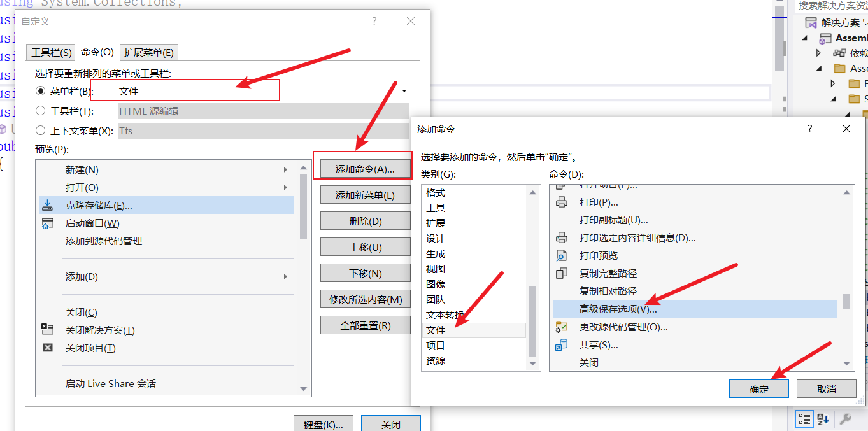Click the 上移(U) button
The height and width of the screenshot is (431, 868).
point(365,248)
